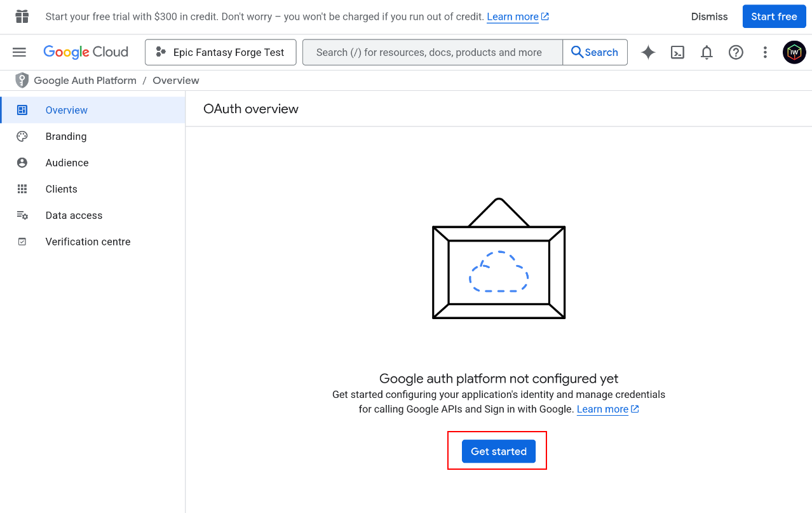Viewport: 812px width, 513px height.
Task: Open the Epic Fantasy Forge Test project selector
Action: pos(220,52)
